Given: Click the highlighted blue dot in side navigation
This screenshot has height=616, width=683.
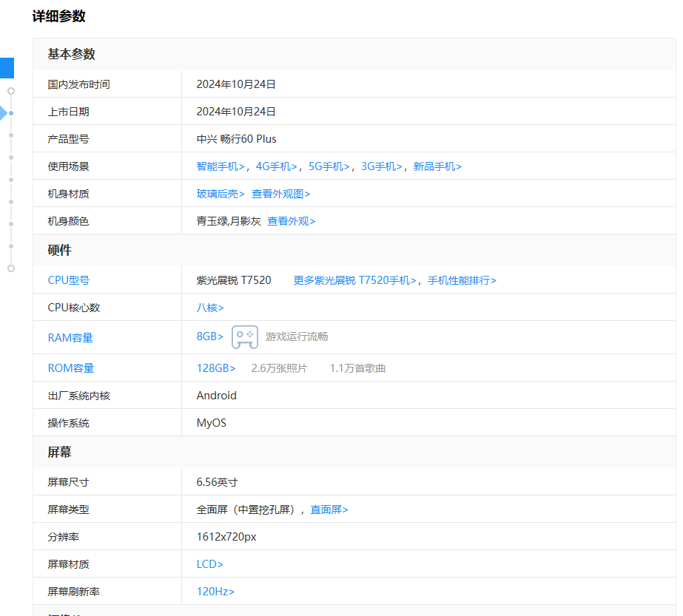Looking at the screenshot, I should [11, 113].
